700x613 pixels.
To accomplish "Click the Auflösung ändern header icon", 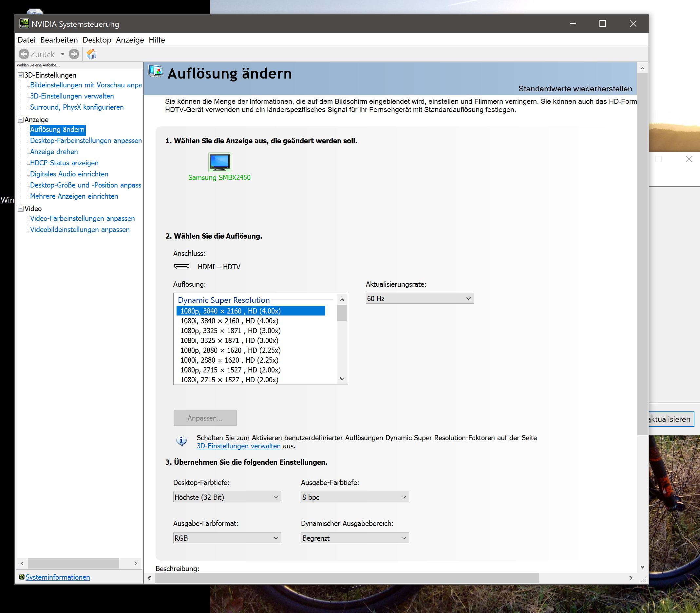I will 156,71.
